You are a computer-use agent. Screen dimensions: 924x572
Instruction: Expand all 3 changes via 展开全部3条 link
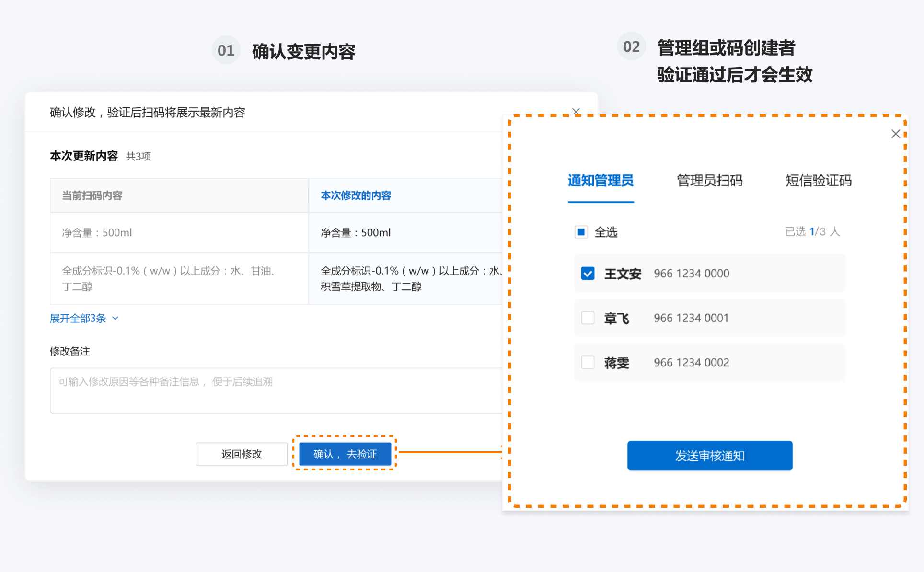[78, 318]
